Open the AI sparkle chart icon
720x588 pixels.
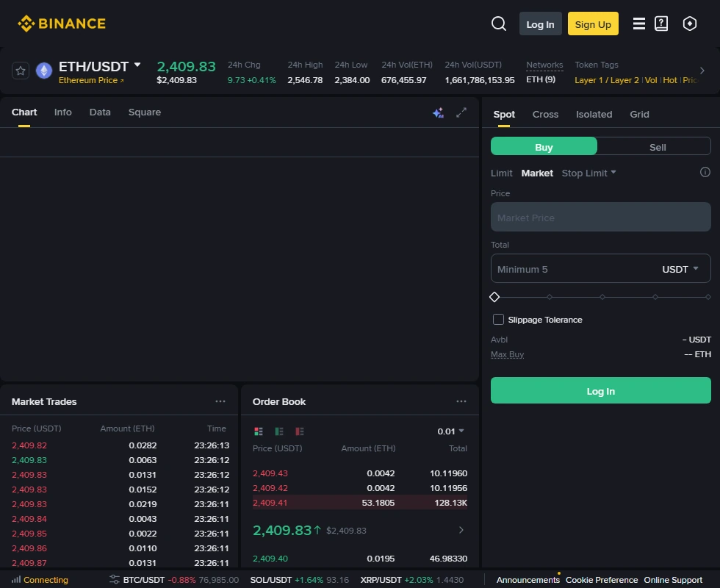coord(438,112)
